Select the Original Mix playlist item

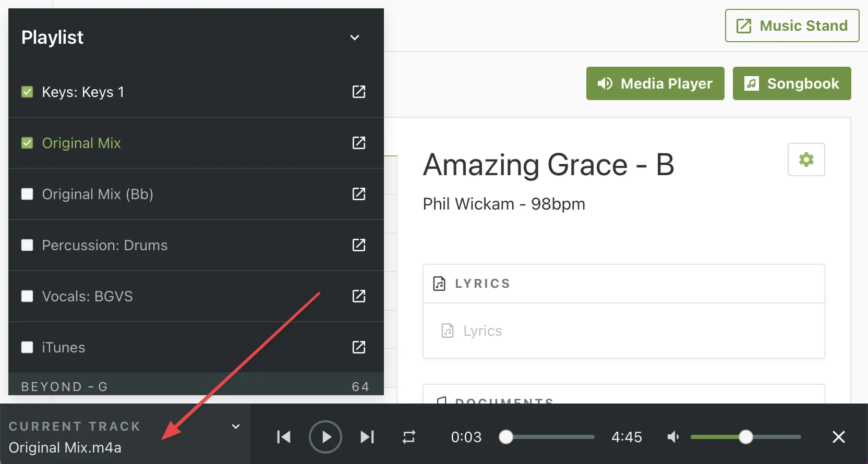click(x=81, y=143)
